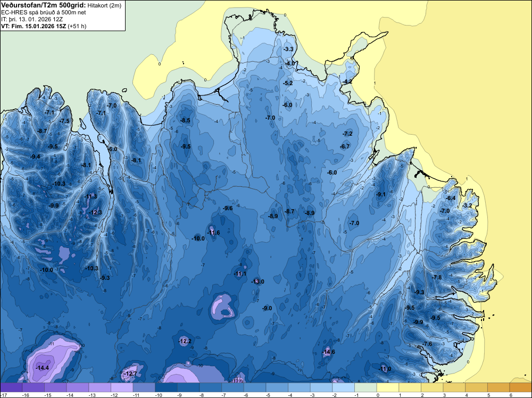The width and height of the screenshot is (532, 398).
Task: Click the temperature value -9.4 on the map
Action: [x=35, y=156]
